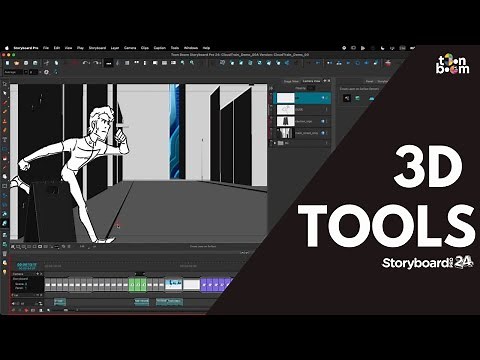Click the Redo arrow in the toolbar
Image resolution: width=480 pixels, height=360 pixels.
[x=96, y=63]
